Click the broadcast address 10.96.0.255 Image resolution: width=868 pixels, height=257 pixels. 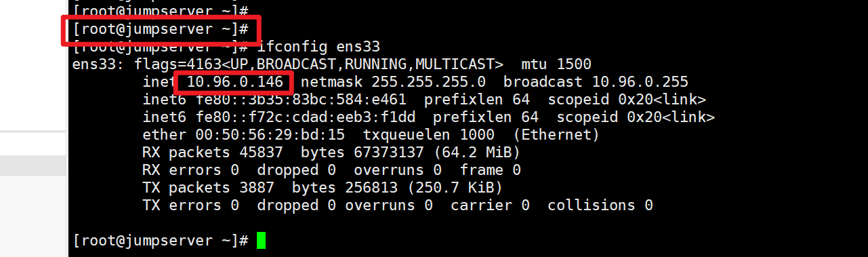pos(640,82)
